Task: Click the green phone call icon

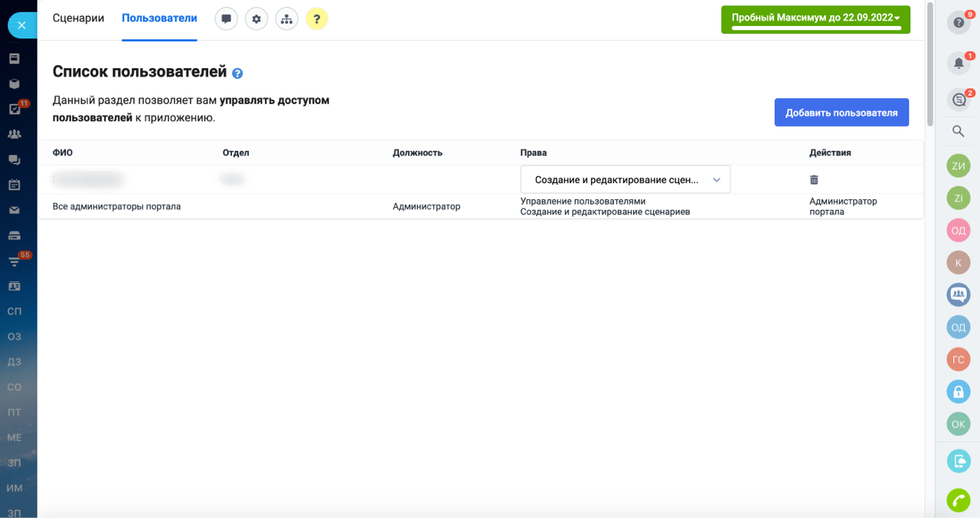Action: tap(958, 500)
